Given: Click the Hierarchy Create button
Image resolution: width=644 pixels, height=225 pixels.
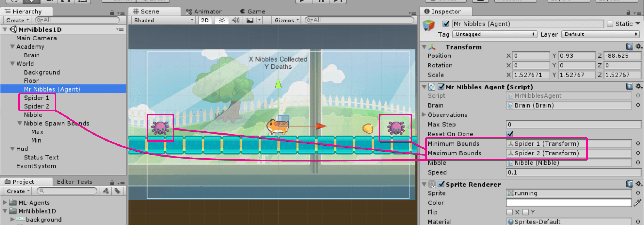Looking at the screenshot, I should point(17,20).
